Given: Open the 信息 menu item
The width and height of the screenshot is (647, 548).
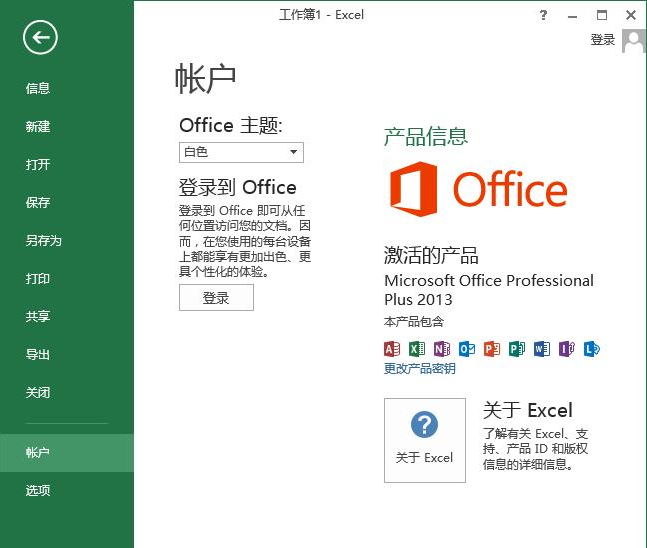Looking at the screenshot, I should (38, 88).
